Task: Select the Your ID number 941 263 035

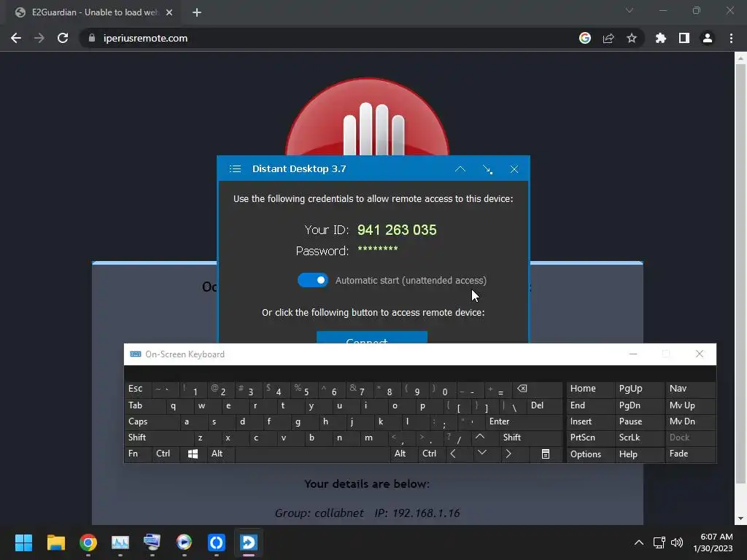Action: click(397, 230)
